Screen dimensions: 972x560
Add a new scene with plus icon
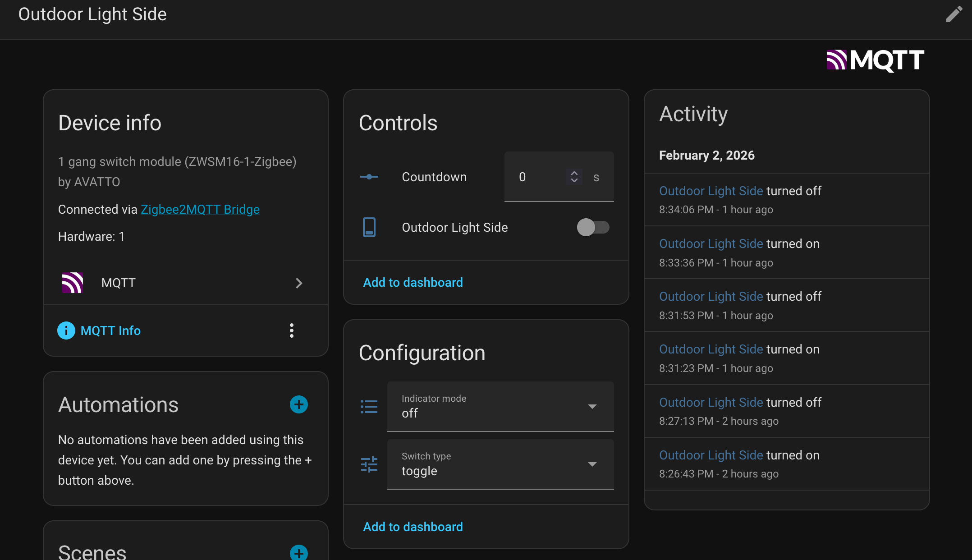(298, 552)
